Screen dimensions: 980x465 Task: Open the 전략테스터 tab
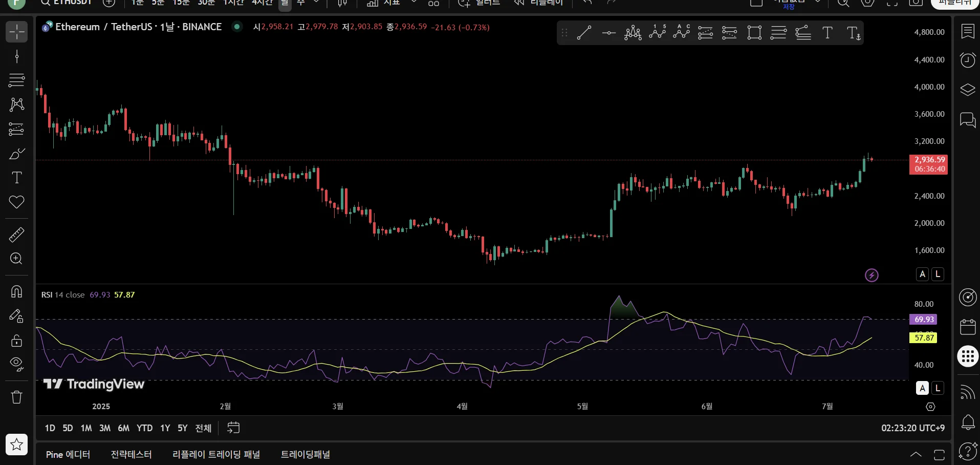tap(131, 454)
